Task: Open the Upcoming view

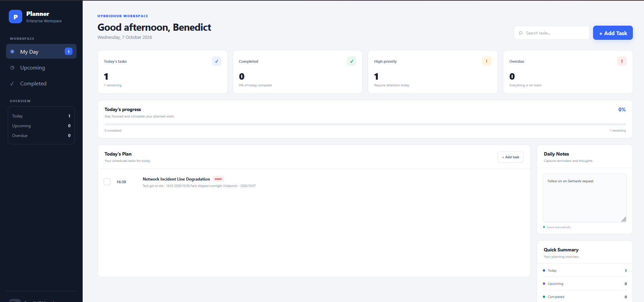Action: click(x=41, y=67)
